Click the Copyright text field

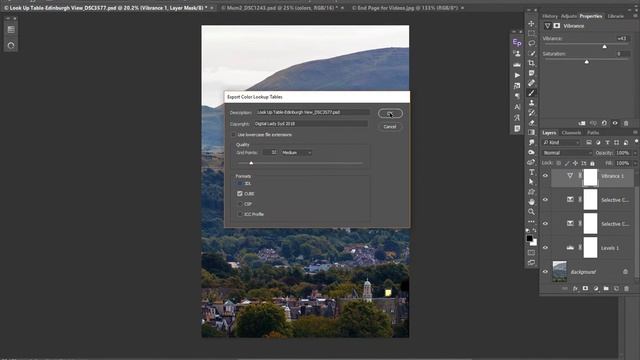click(310, 124)
